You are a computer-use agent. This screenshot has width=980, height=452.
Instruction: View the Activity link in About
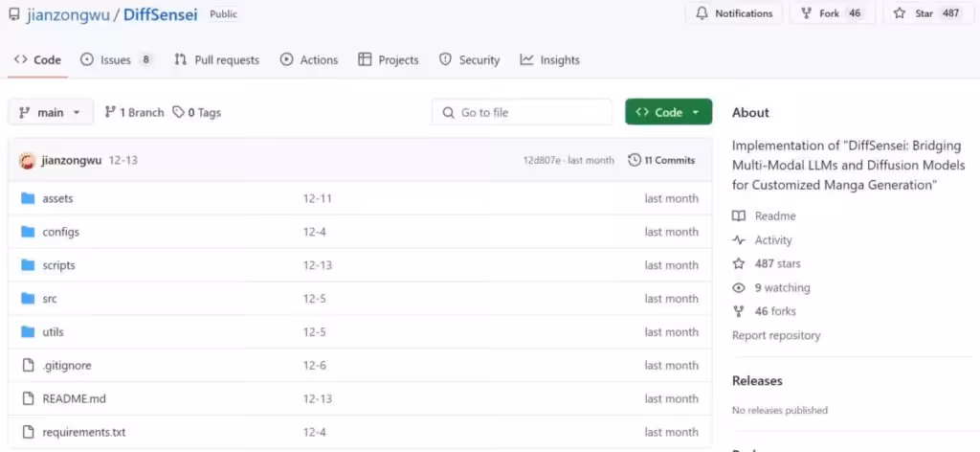772,240
